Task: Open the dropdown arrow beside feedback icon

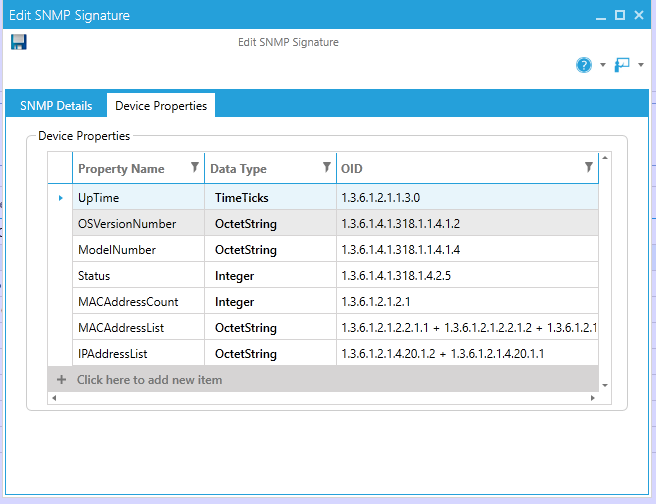Action: (641, 65)
